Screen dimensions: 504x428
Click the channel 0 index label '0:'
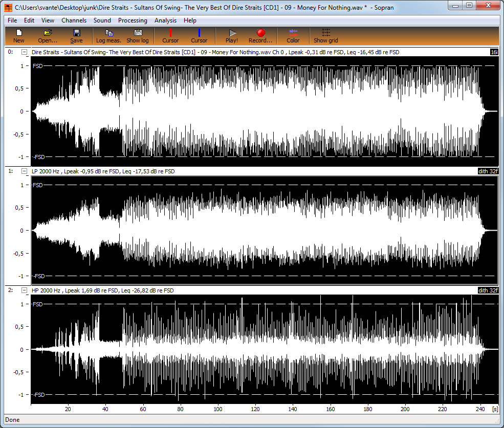10,52
